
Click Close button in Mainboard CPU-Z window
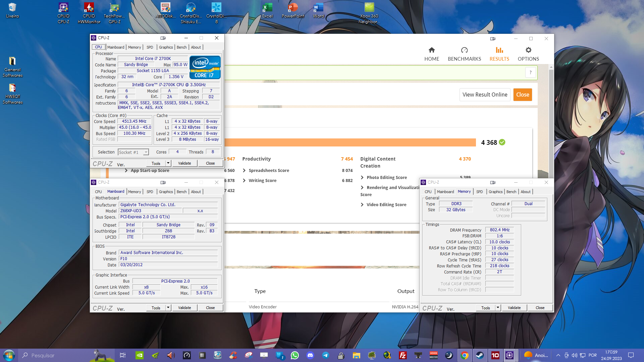tap(210, 308)
